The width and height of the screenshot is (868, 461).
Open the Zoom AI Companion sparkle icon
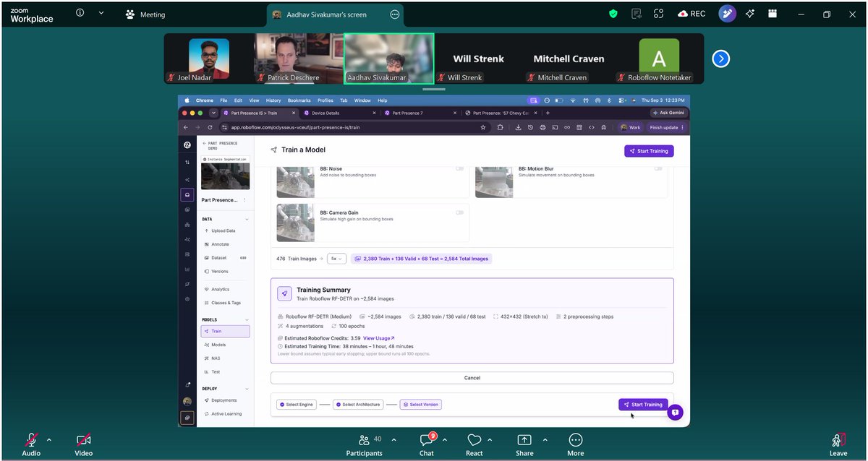coord(751,14)
